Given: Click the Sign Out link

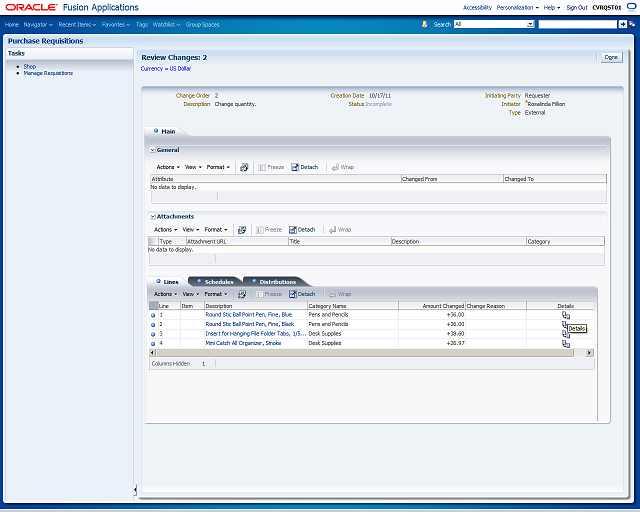Looking at the screenshot, I should 577,7.
